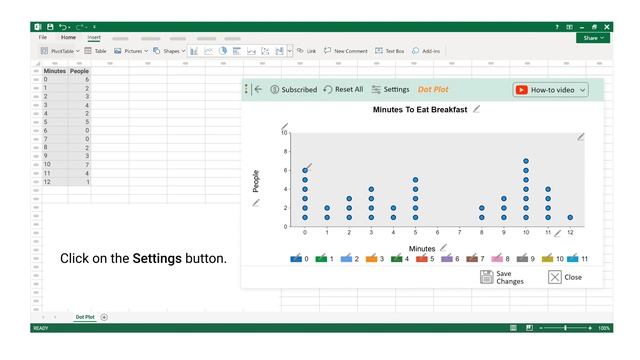
Task: Click the 100% zoom level readout
Action: [604, 328]
